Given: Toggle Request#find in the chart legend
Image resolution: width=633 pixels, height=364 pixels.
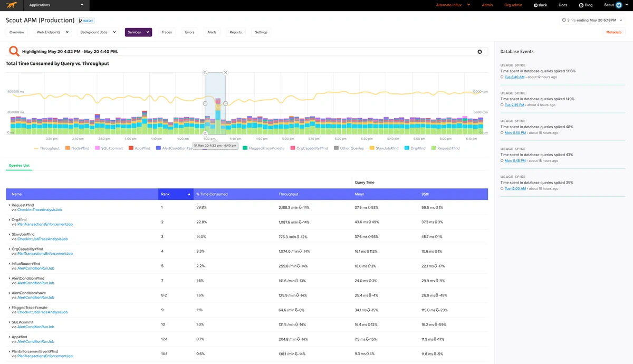Looking at the screenshot, I should tap(445, 148).
